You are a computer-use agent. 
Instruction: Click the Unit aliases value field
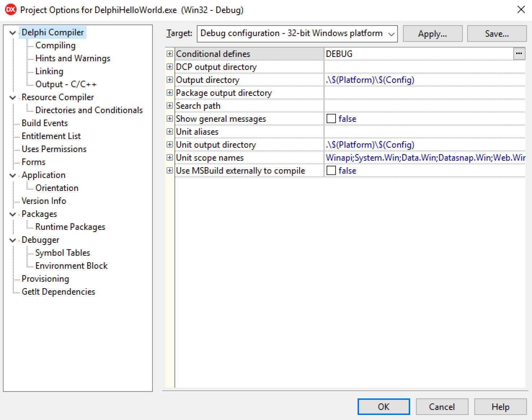point(425,131)
